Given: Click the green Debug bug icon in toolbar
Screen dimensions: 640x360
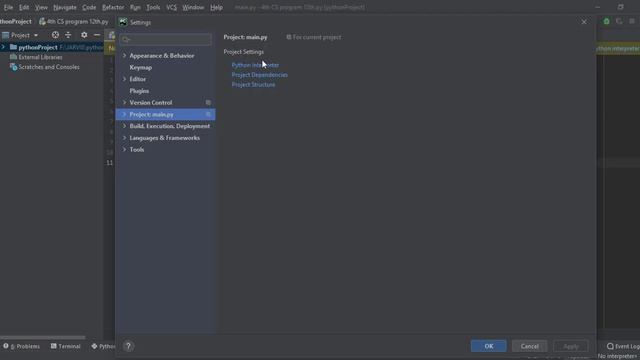Looking at the screenshot, I should point(606,21).
